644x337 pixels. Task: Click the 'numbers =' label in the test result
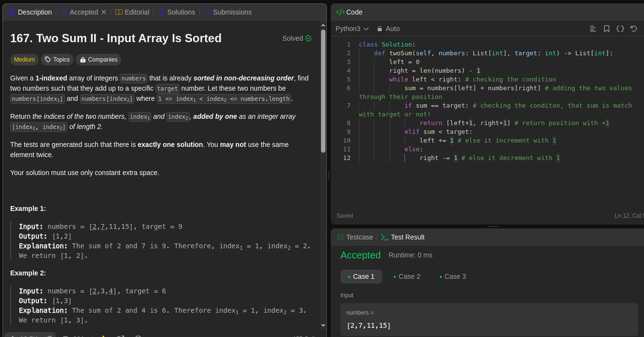point(360,312)
